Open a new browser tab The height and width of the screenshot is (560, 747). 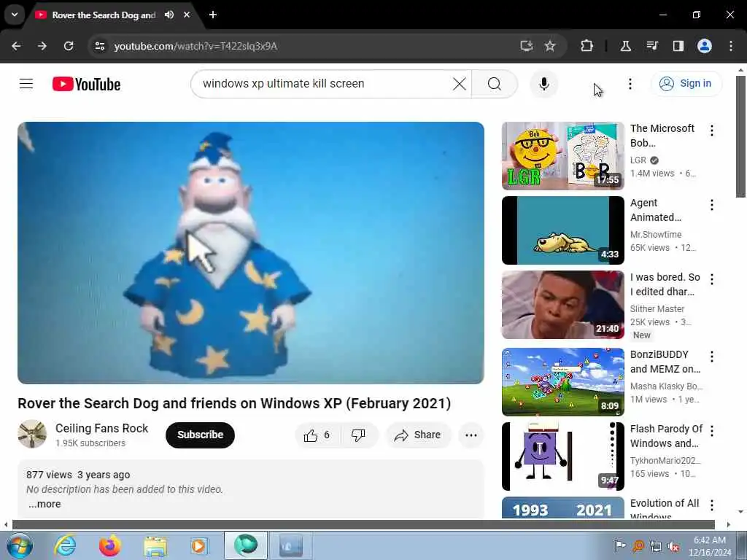coord(213,15)
